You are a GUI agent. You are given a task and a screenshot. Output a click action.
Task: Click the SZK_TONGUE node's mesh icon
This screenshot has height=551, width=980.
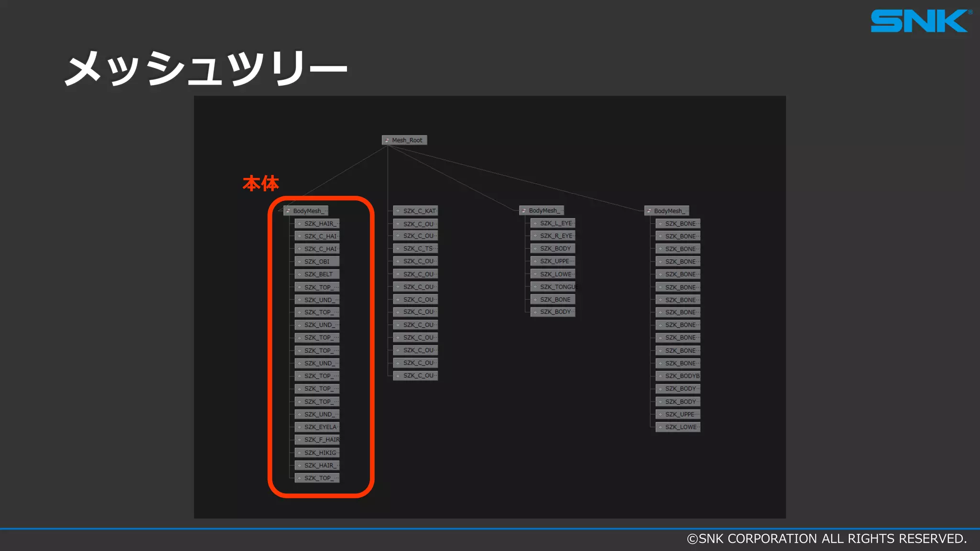[535, 287]
